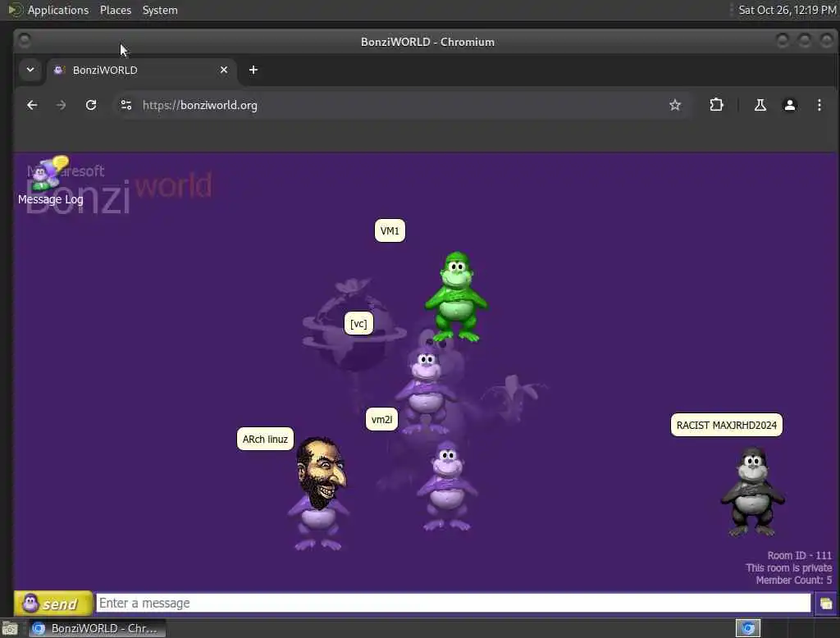The image size is (840, 638).
Task: Click the RACIST MAXJRHD2024 name label
Action: pyautogui.click(x=727, y=426)
